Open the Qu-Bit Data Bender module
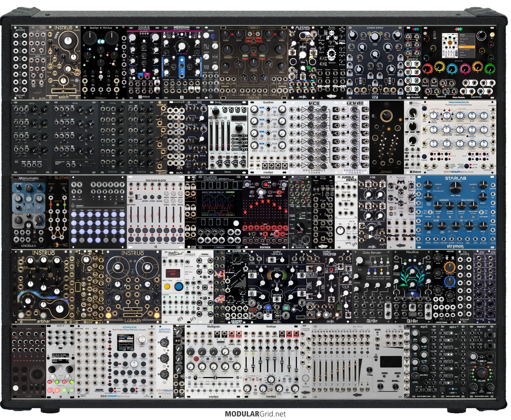511x420 pixels. coord(372,287)
